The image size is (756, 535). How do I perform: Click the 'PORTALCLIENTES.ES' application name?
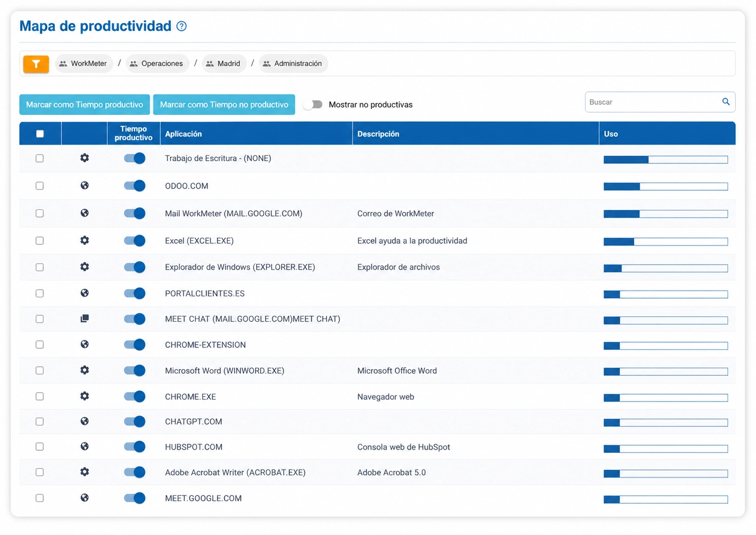click(x=205, y=294)
